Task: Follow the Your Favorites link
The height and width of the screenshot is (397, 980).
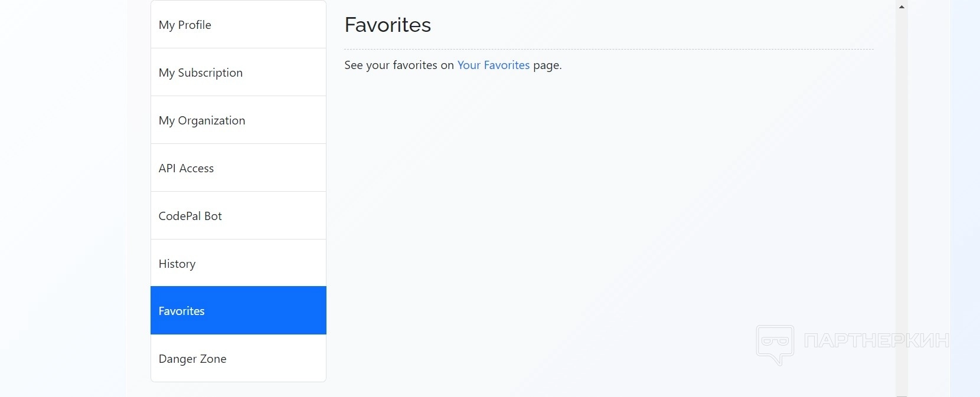Action: (x=494, y=65)
